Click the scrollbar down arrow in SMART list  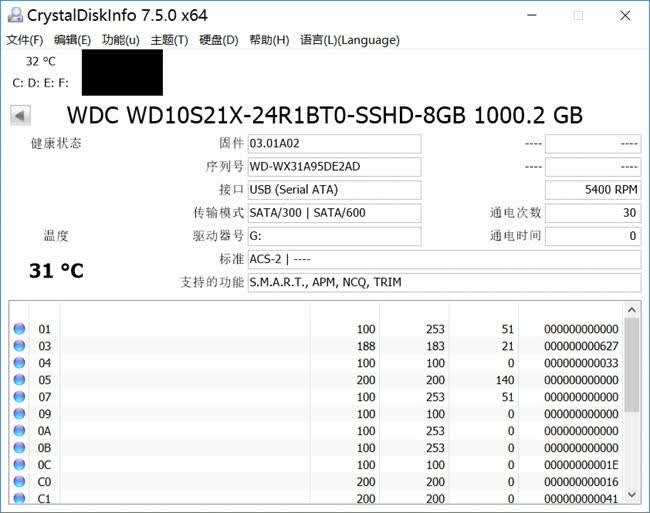pos(631,494)
